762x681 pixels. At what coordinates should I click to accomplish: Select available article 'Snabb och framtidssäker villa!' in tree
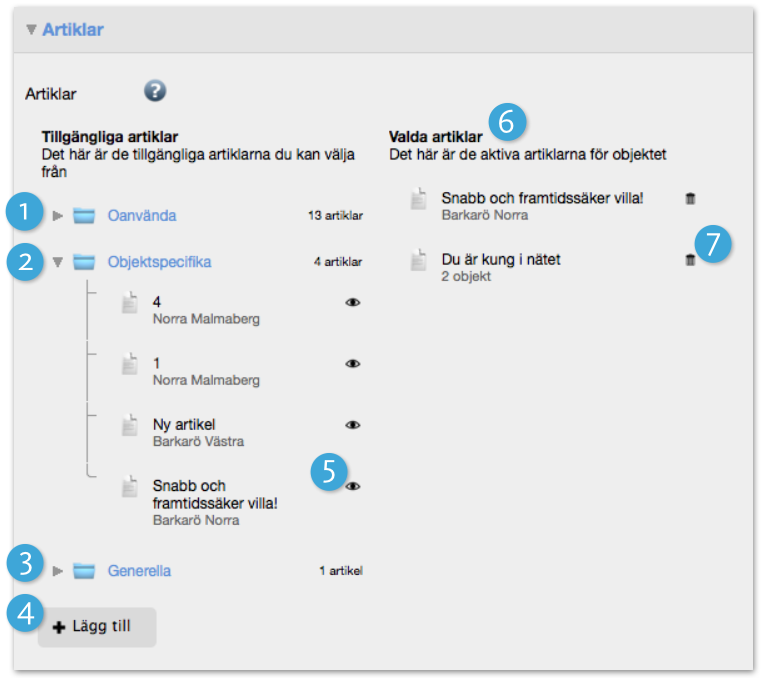(214, 495)
